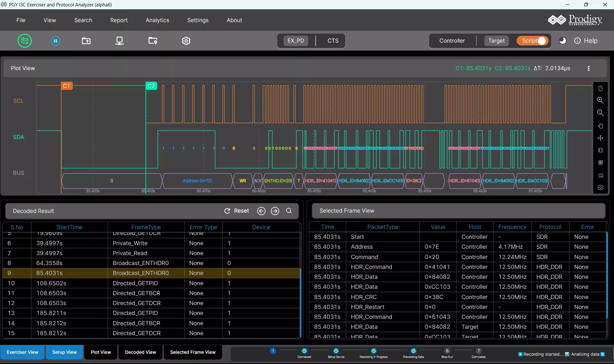The height and width of the screenshot is (364, 614).
Task: Click the green connect icon in toolbar
Action: click(25, 41)
